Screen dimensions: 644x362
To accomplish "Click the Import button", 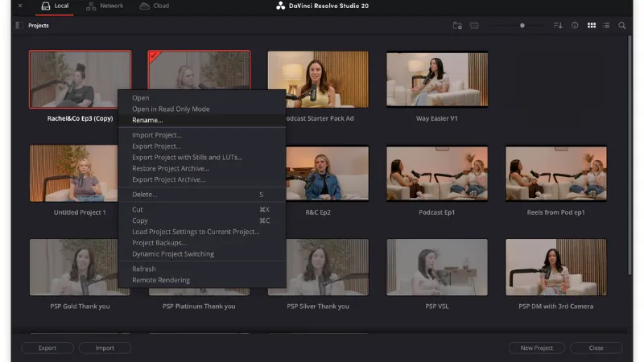I will (x=105, y=348).
